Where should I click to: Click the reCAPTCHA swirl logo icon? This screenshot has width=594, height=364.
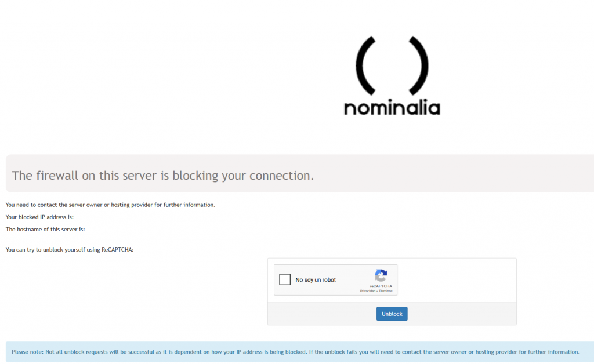click(381, 275)
